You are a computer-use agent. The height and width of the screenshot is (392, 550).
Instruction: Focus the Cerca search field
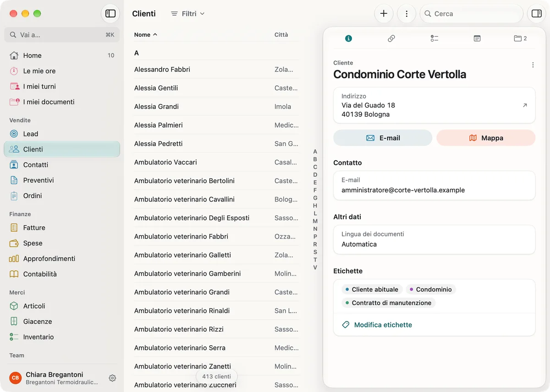472,14
